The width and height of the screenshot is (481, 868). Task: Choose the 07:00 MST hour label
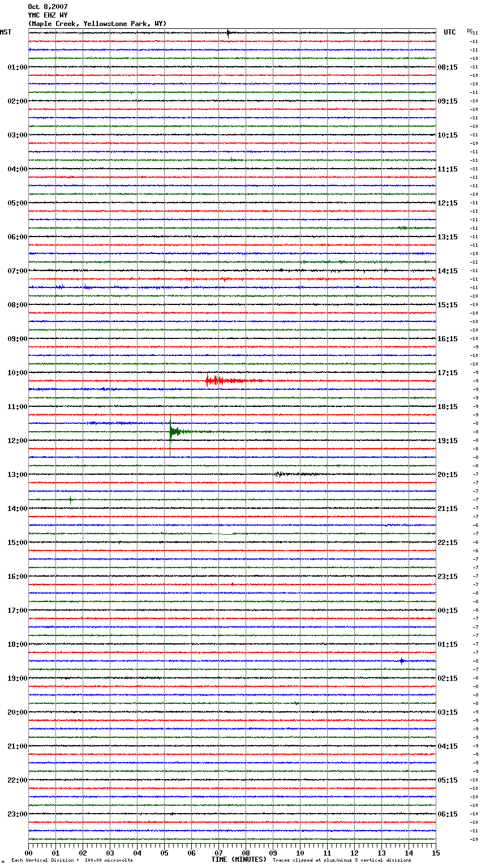(18, 271)
